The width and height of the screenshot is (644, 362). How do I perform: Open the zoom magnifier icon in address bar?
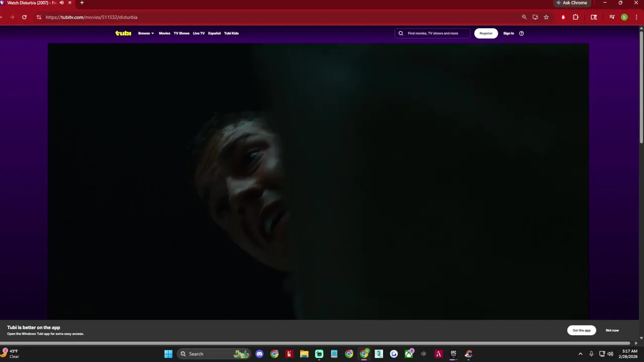524,17
